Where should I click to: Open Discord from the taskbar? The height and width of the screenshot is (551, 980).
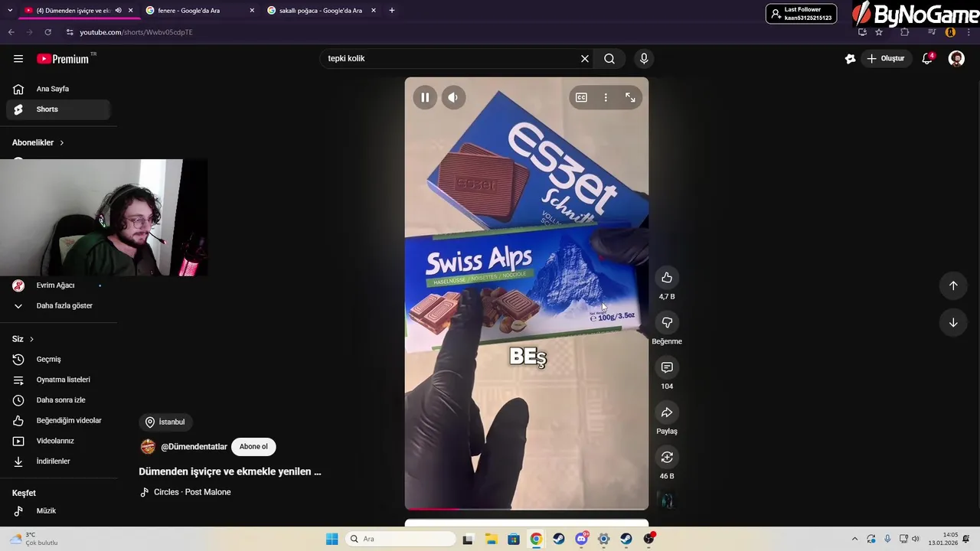(582, 539)
